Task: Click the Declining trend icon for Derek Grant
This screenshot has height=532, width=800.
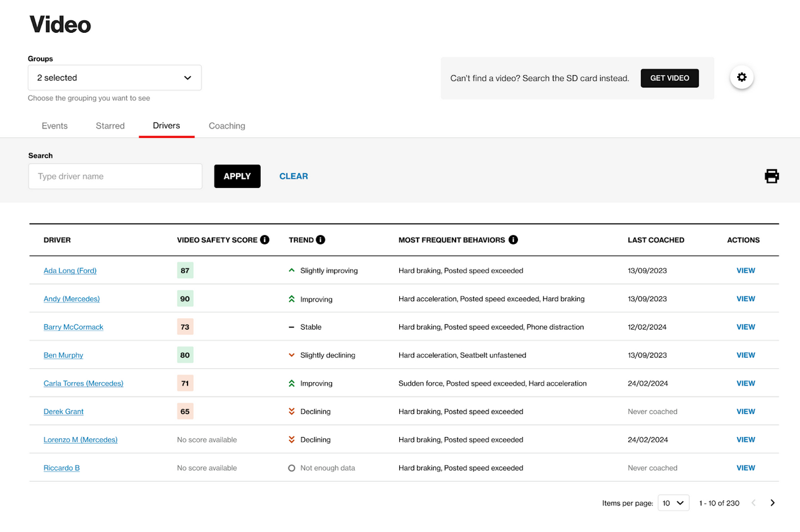Action: (x=291, y=411)
